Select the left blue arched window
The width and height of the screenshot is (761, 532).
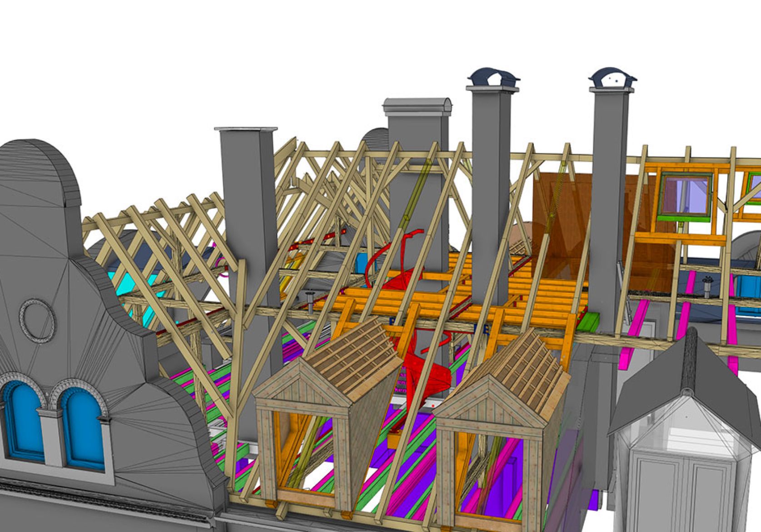(x=23, y=420)
